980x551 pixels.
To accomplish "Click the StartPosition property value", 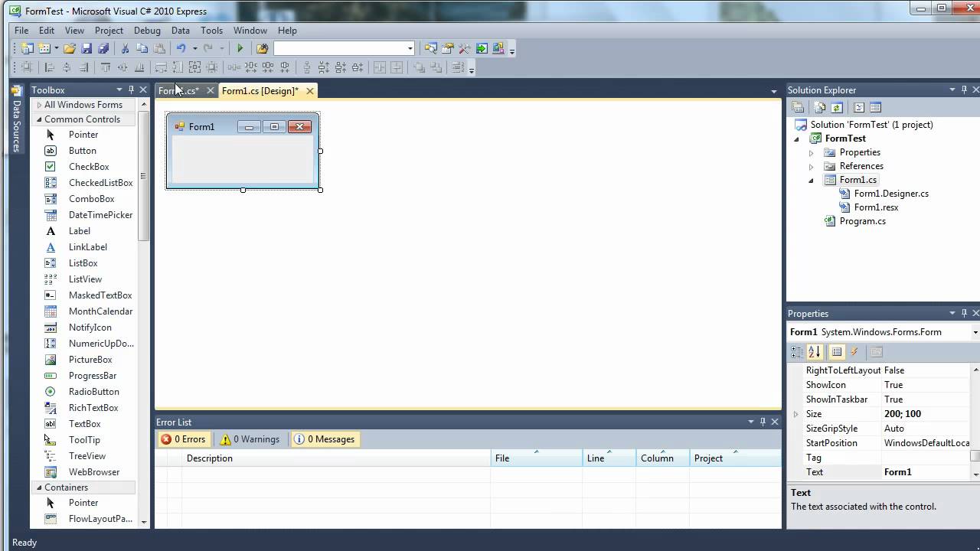I will pos(926,443).
